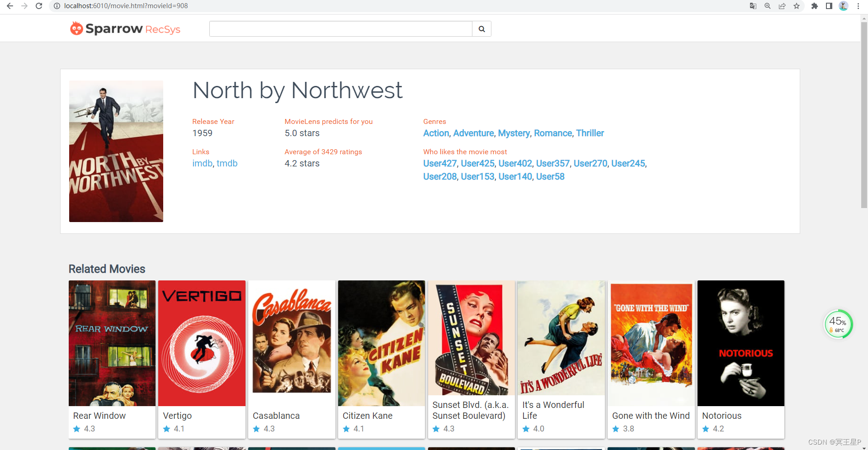Click the address bar URL
Viewport: 868px width, 450px height.
(126, 6)
